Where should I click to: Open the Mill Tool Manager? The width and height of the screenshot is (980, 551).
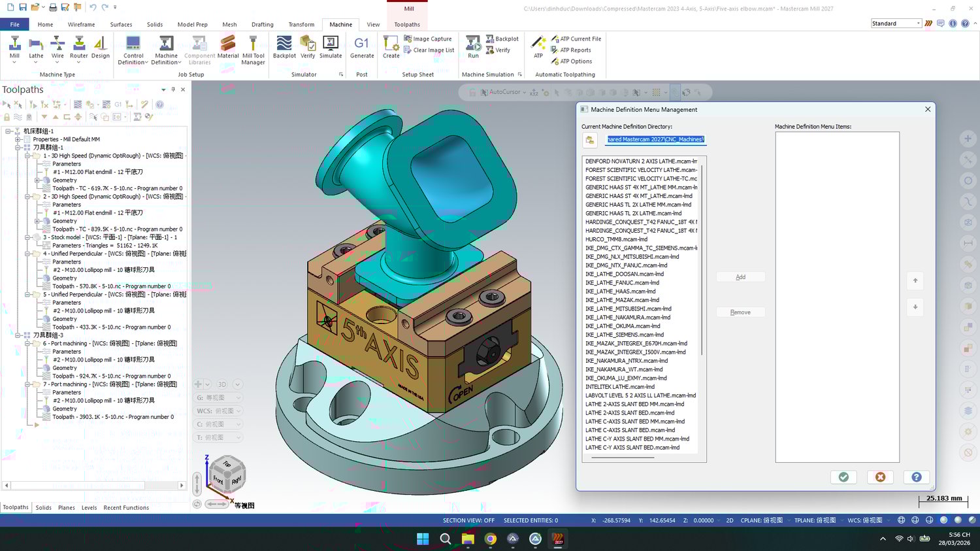[x=253, y=49]
